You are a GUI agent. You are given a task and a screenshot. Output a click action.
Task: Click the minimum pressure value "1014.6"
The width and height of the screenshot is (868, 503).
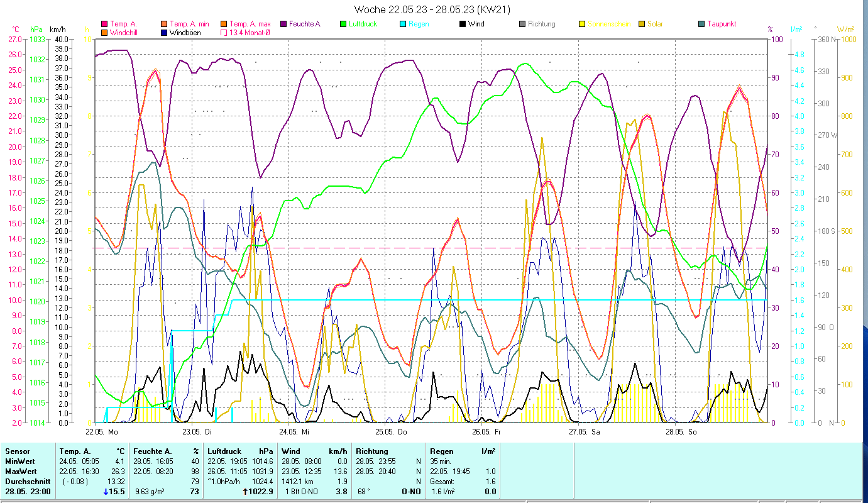[262, 462]
